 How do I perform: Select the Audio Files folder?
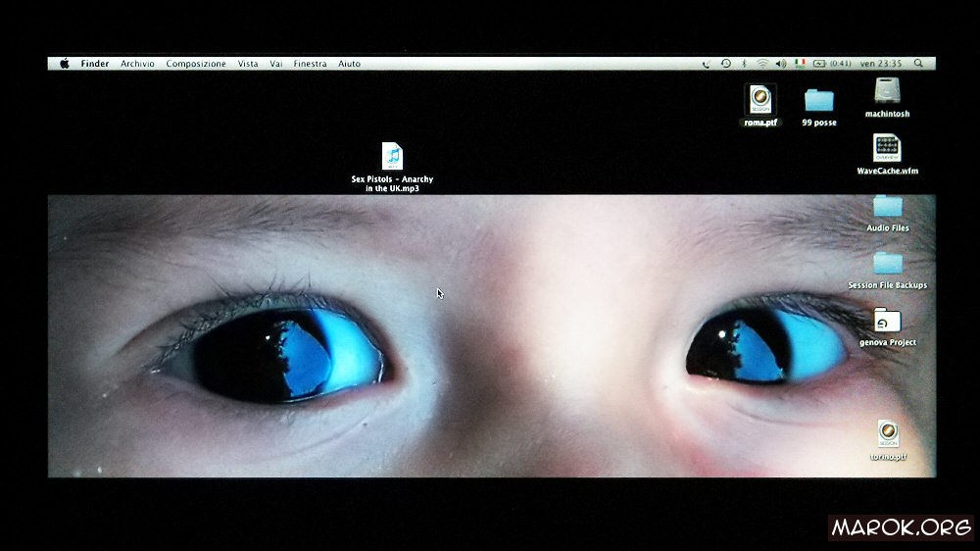[887, 206]
